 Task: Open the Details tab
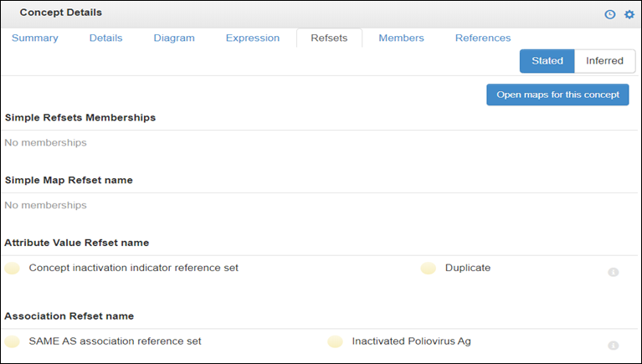(x=105, y=38)
